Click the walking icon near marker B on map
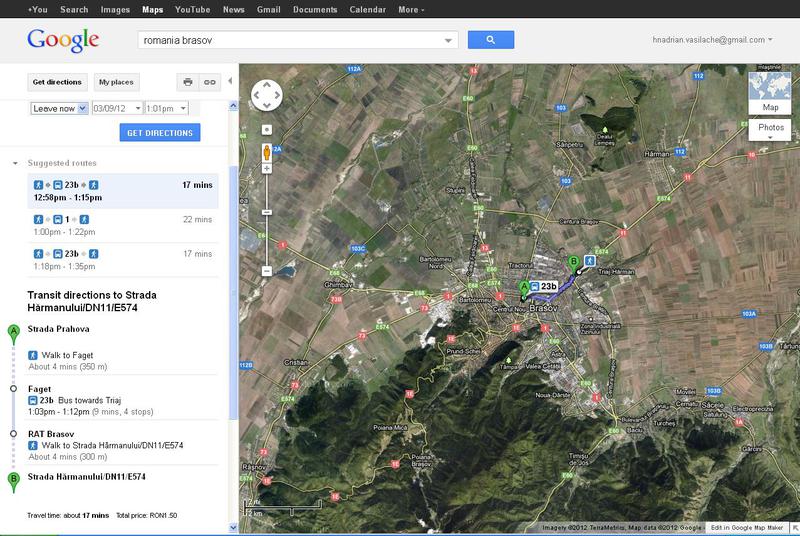This screenshot has width=800, height=536. tap(590, 261)
